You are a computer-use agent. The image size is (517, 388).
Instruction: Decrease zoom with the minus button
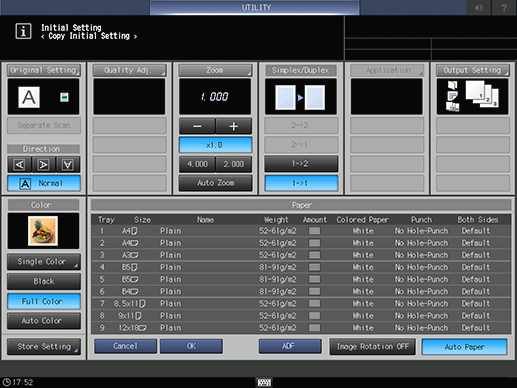coord(197,126)
